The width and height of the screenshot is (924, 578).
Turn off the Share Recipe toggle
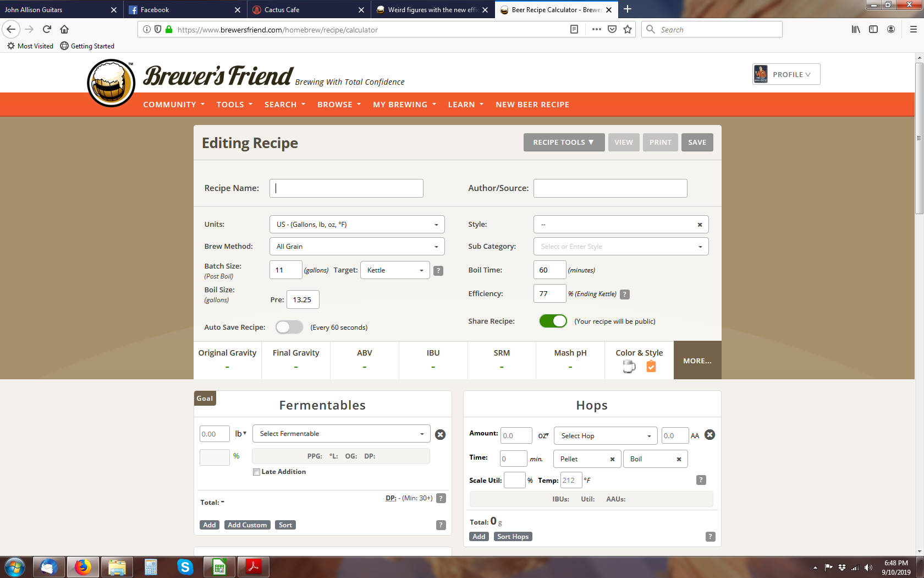553,321
